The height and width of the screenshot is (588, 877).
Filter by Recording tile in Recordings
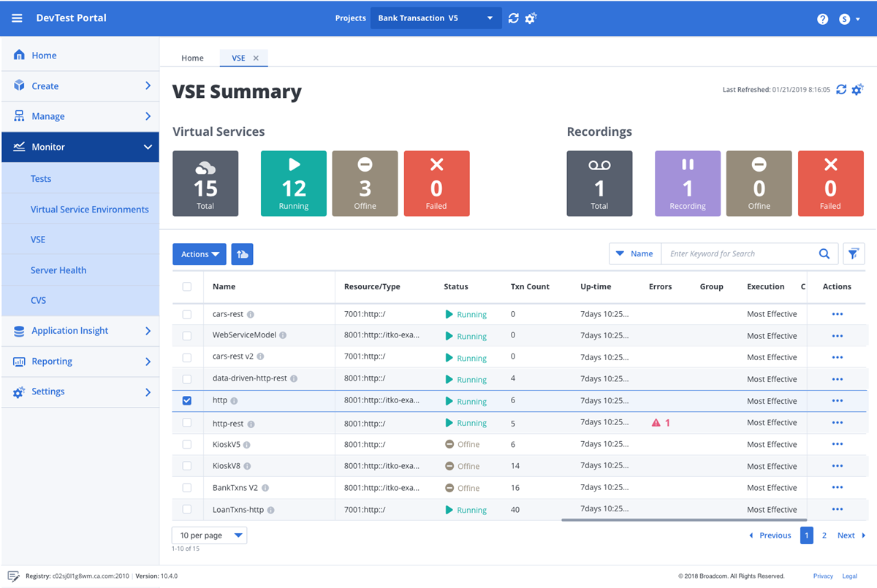688,183
